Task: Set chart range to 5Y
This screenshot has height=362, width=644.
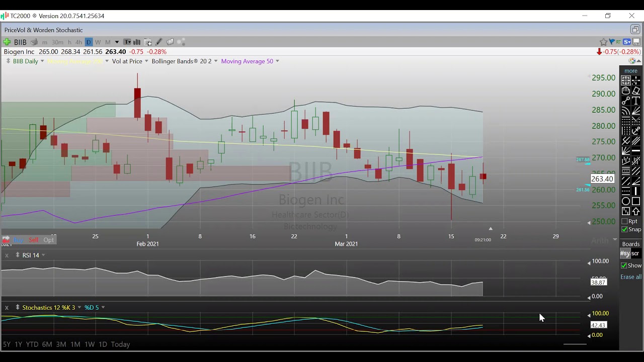Action: (x=7, y=344)
